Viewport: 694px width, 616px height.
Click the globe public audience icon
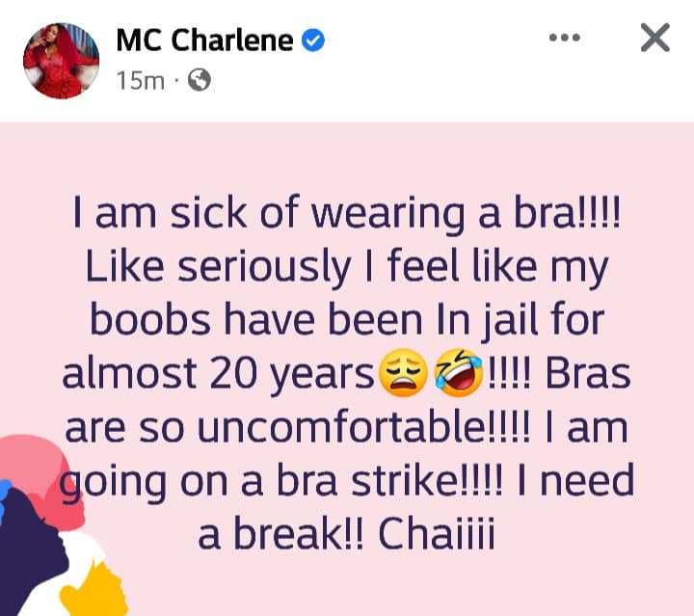(x=200, y=81)
